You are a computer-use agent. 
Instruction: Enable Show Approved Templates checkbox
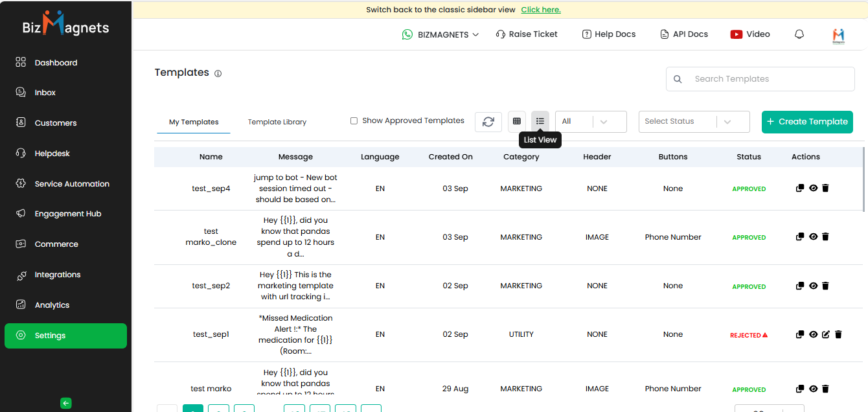(354, 120)
